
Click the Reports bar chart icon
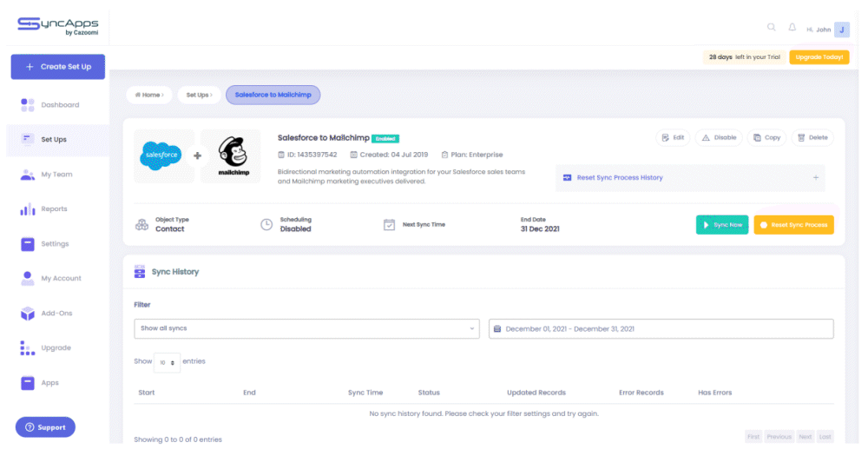pos(27,208)
